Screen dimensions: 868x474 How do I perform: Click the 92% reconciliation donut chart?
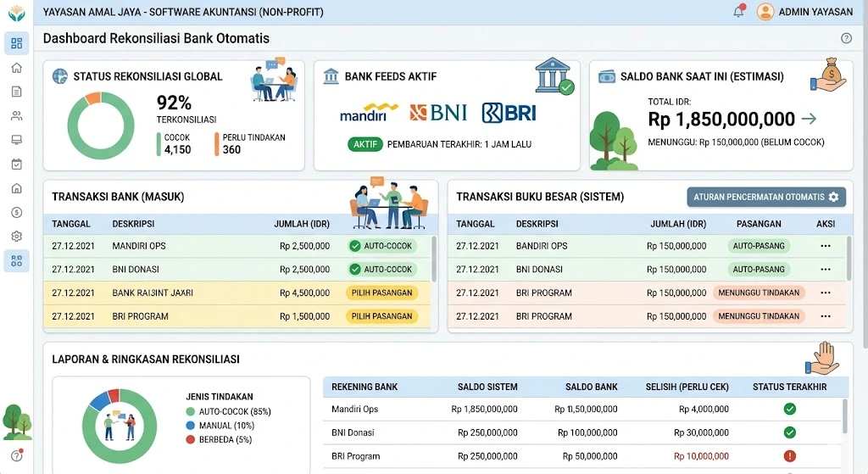(x=101, y=125)
